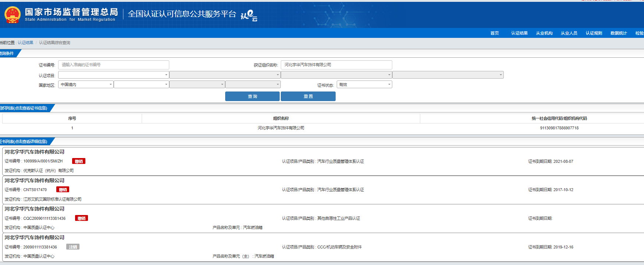Open certificate 100999/A/0001/SM/ZH
Screen dimensions: 644x265
(43, 161)
